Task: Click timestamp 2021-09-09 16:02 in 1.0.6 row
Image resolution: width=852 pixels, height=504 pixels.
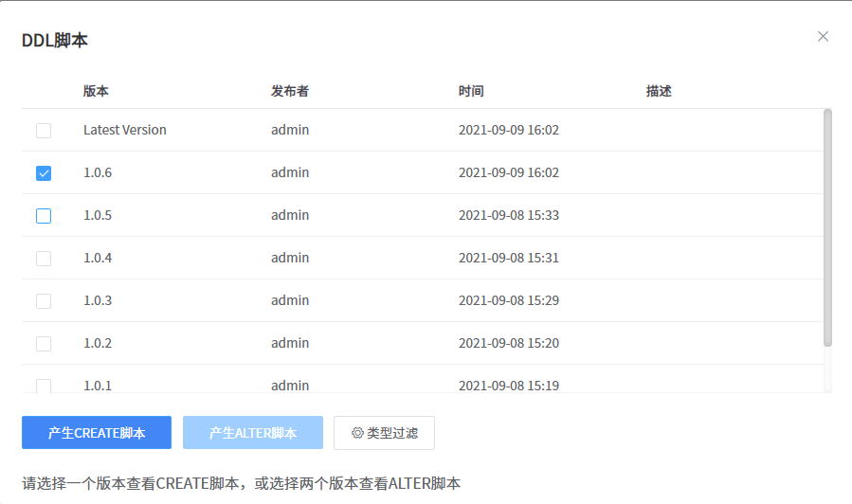Action: (x=509, y=172)
